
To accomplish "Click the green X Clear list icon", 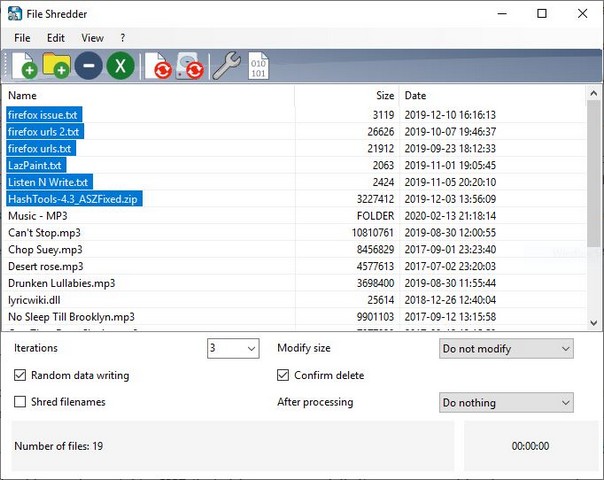I will coord(121,66).
